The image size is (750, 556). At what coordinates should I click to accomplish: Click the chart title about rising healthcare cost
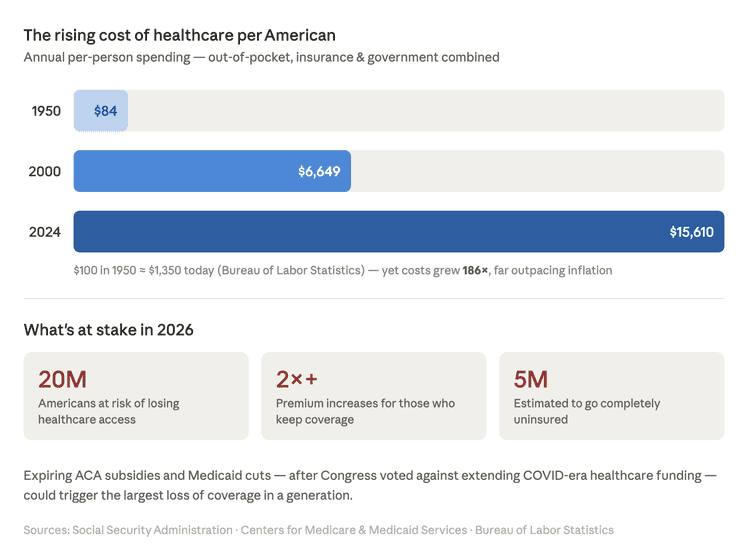tap(180, 35)
